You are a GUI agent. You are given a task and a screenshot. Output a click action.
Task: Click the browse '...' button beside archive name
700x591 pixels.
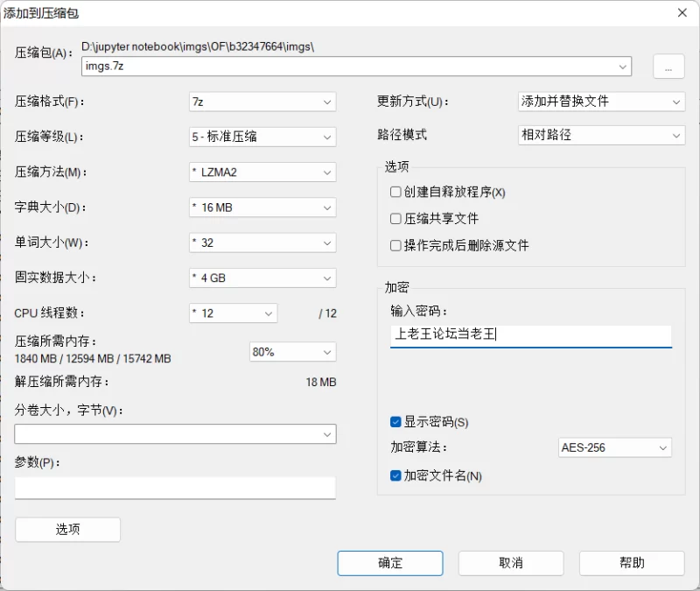[668, 67]
